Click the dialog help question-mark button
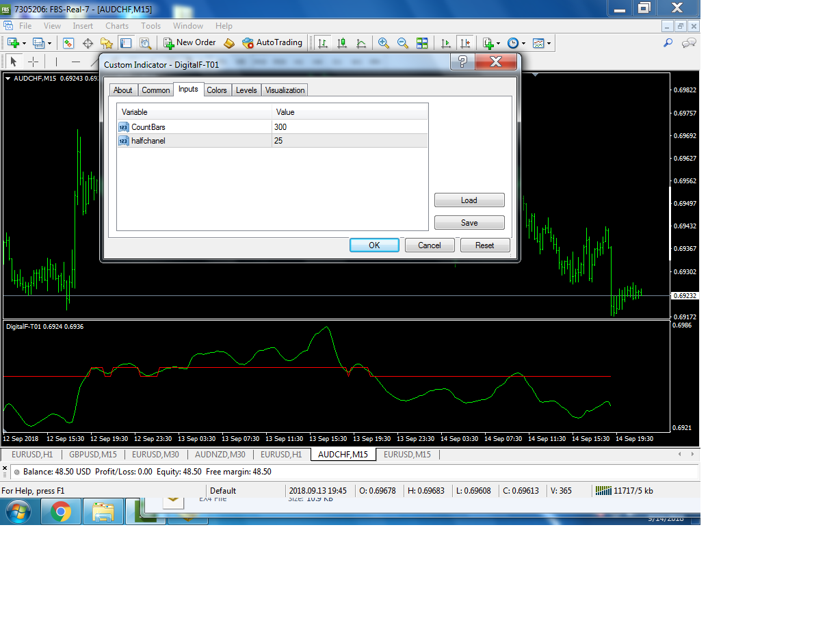The width and height of the screenshot is (840, 629). click(462, 62)
